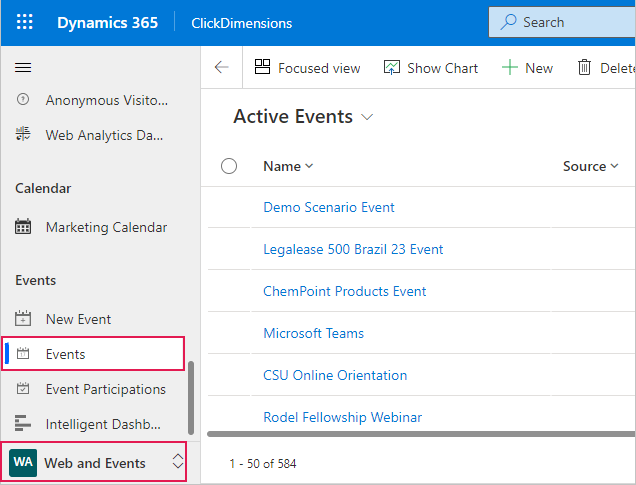This screenshot has height=485, width=636.
Task: Click the Dynamics 365 title
Action: [107, 23]
